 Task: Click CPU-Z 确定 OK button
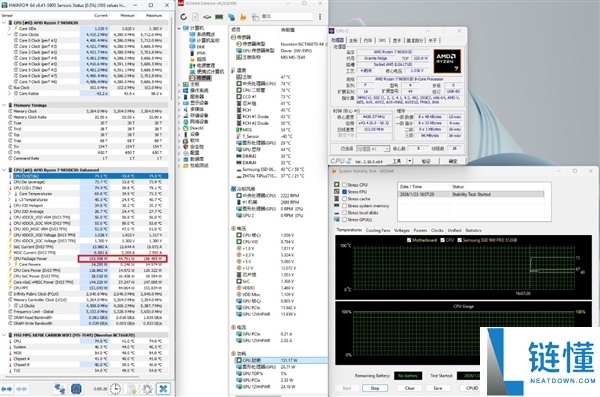click(453, 161)
